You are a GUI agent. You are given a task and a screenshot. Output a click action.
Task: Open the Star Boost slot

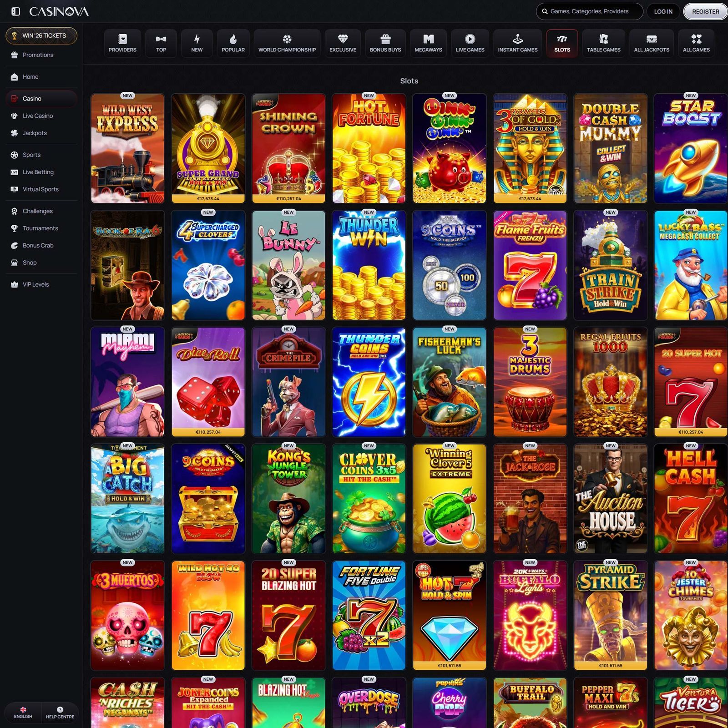(691, 148)
